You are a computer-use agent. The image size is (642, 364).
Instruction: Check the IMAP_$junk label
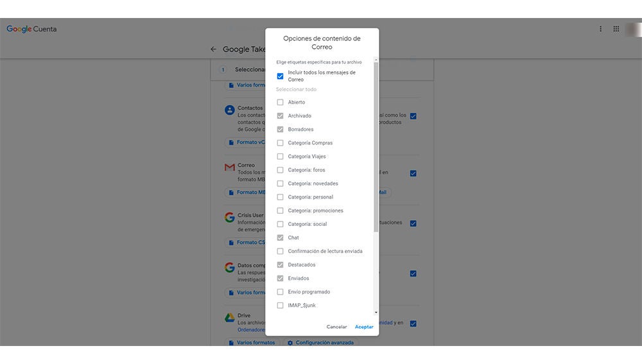click(x=280, y=306)
